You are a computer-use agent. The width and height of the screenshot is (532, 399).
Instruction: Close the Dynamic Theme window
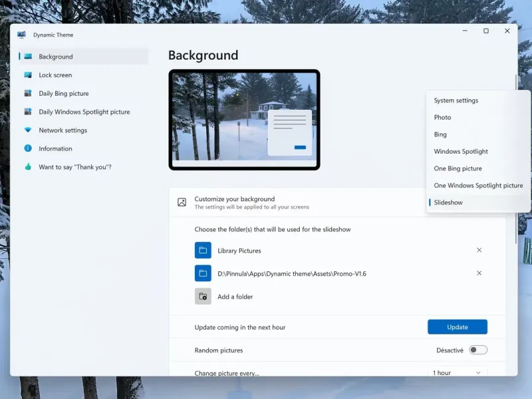[507, 31]
